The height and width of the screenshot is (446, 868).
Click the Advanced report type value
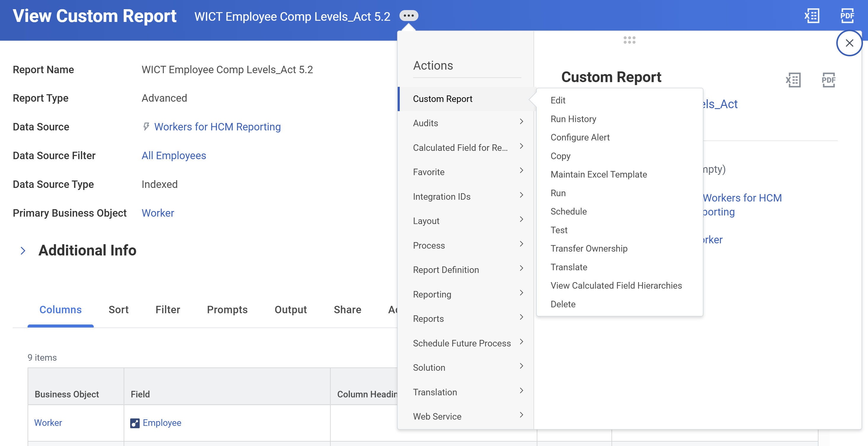[x=164, y=98]
